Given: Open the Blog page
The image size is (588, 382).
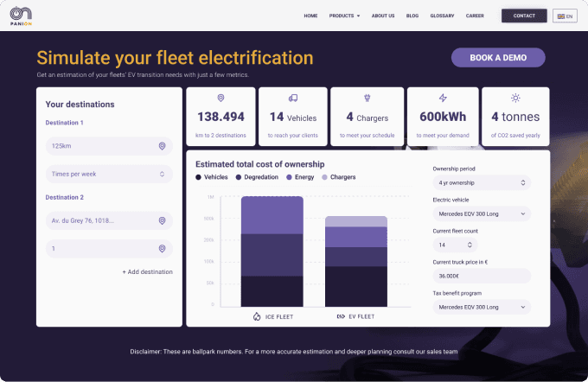Looking at the screenshot, I should click(x=412, y=16).
